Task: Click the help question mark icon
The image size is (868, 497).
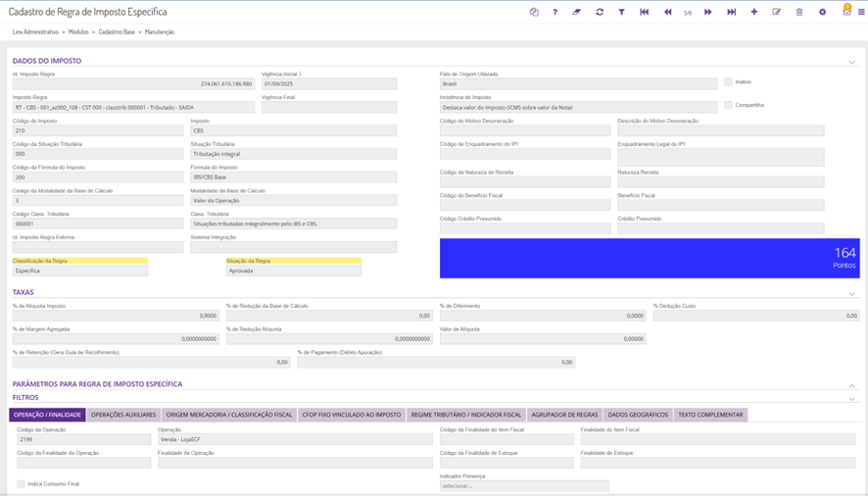Action: coord(555,12)
